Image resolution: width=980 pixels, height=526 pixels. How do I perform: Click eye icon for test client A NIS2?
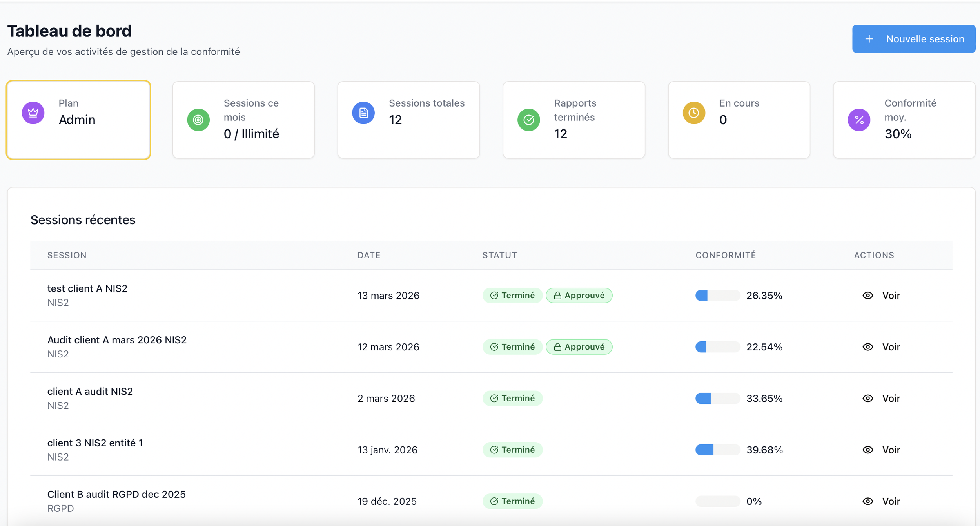(867, 296)
